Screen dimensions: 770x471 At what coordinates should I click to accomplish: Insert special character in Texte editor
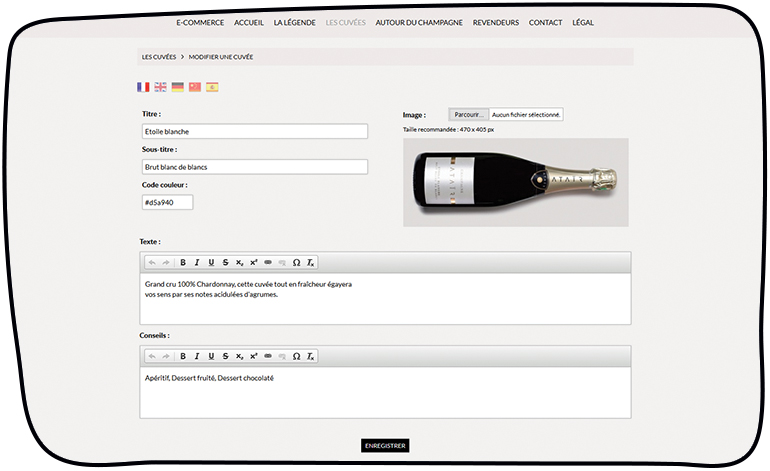[296, 262]
